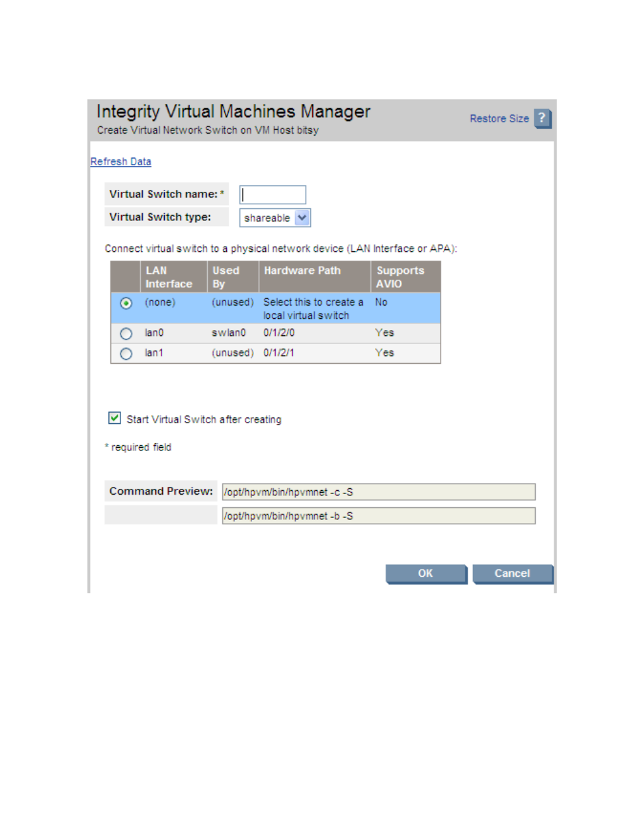
Task: Select the (none) LAN interface radio button
Action: 126,304
